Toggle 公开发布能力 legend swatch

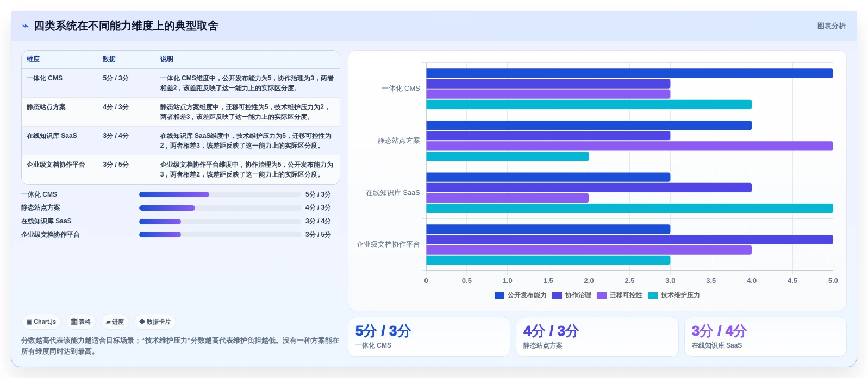[x=499, y=295]
